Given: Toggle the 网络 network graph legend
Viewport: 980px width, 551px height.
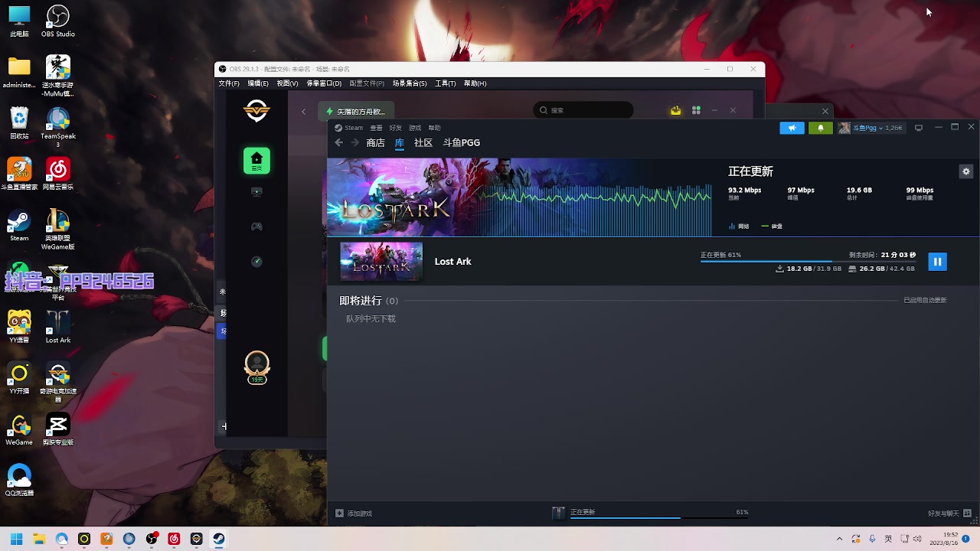Looking at the screenshot, I should coord(739,227).
